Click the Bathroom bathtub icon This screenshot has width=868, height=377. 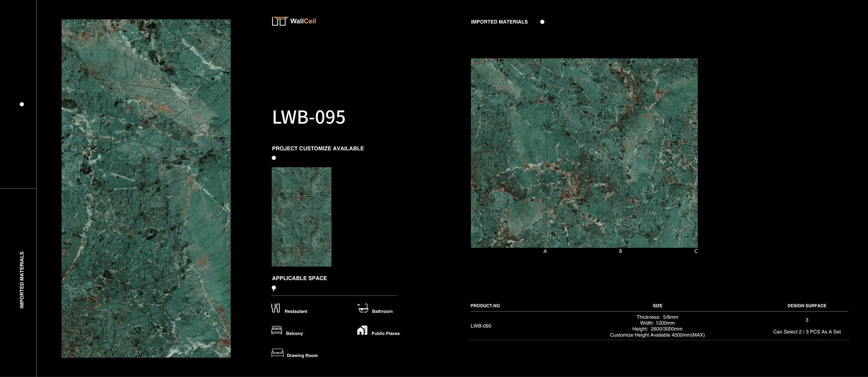(363, 308)
